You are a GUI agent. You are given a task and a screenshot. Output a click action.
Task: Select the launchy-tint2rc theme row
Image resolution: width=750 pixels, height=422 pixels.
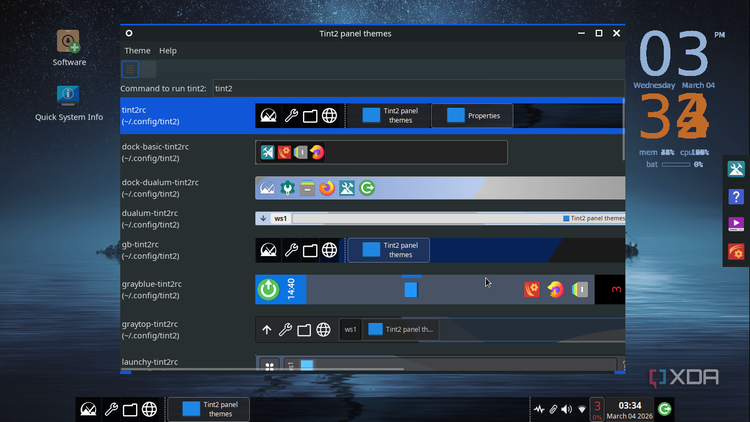click(x=372, y=362)
